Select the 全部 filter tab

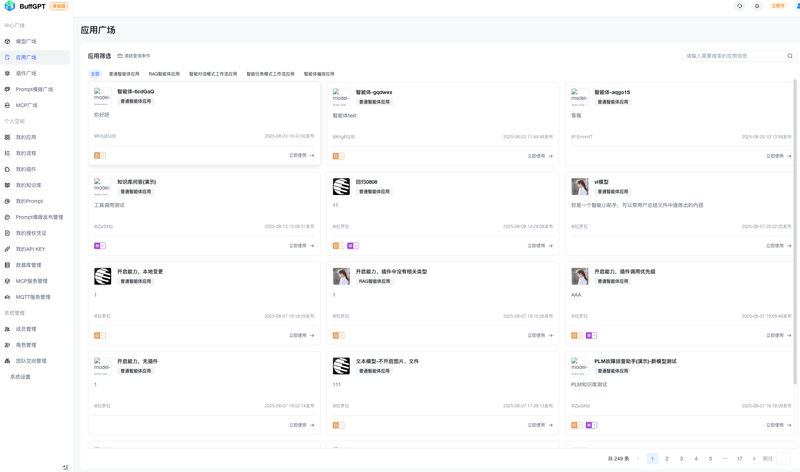coord(95,74)
